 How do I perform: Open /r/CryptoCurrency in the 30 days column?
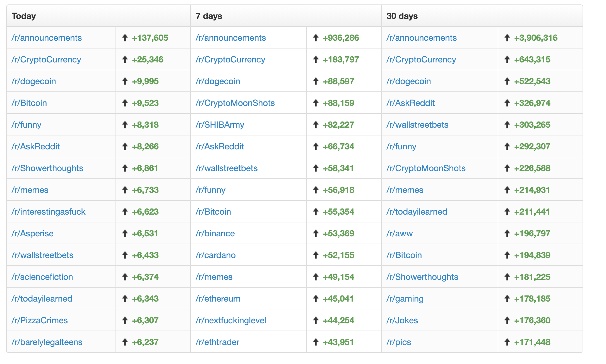click(x=421, y=59)
